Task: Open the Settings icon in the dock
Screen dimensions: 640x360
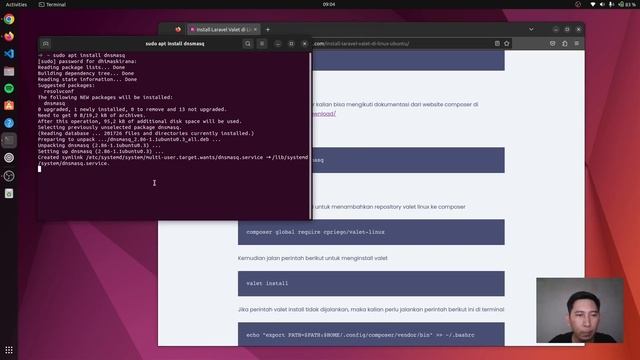Action: [x=9, y=158]
